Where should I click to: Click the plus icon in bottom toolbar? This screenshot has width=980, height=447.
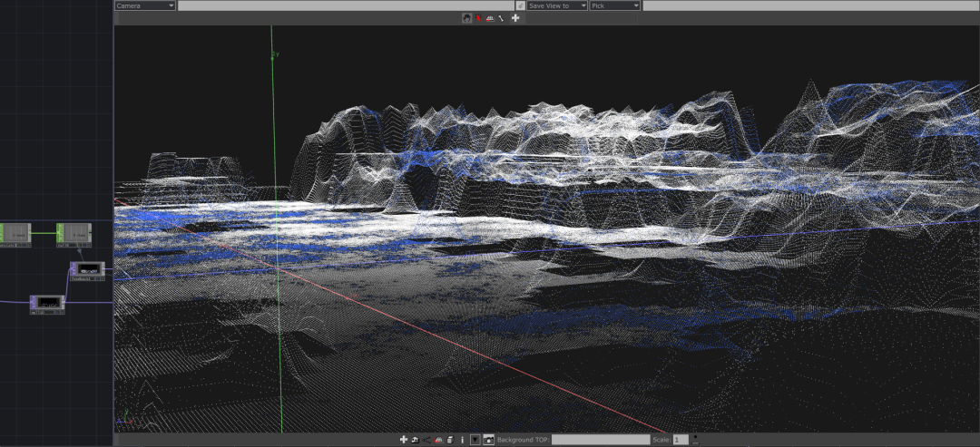tap(404, 440)
